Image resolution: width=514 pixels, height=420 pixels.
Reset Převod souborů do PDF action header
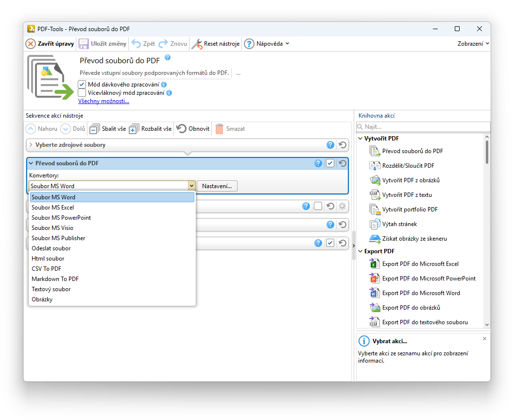343,163
